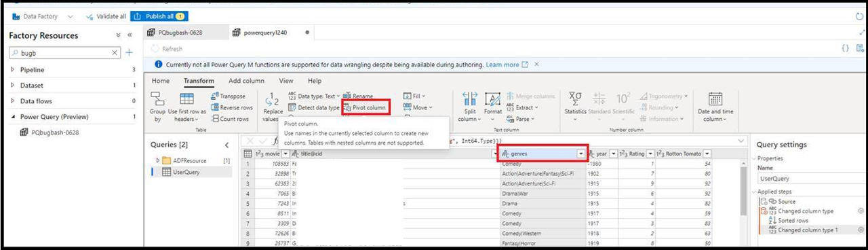Click the Replace values icon

coord(273,100)
